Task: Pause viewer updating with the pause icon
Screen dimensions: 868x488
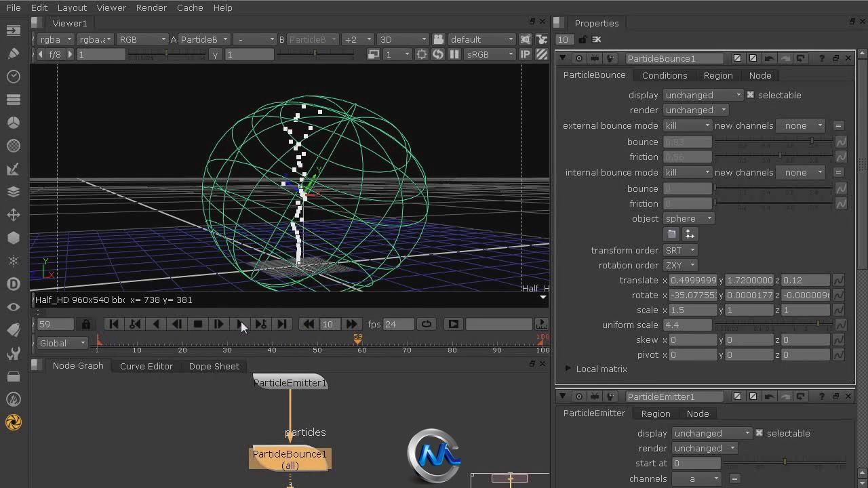Action: point(454,54)
